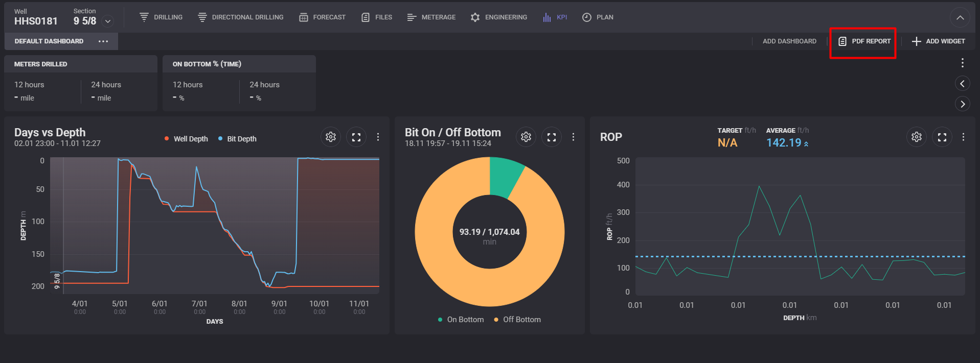Screen dimensions: 980x363
Task: Click the previous arrow on widget carousel
Action: (962, 84)
